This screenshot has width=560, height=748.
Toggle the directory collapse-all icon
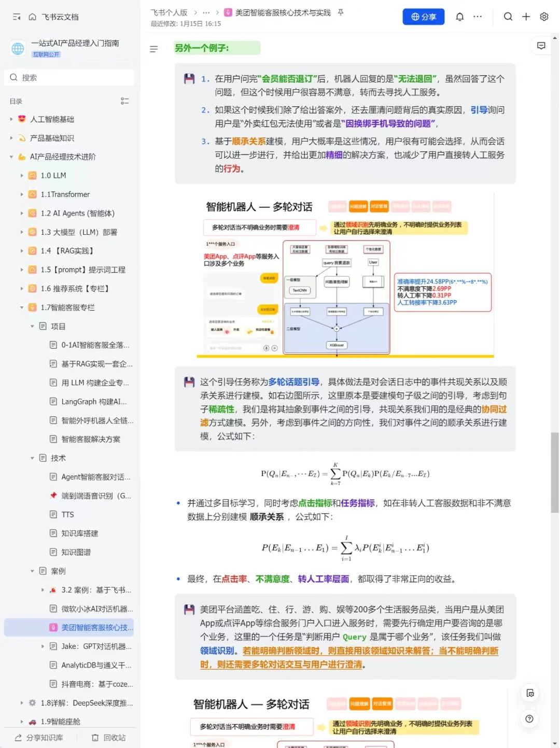[124, 101]
